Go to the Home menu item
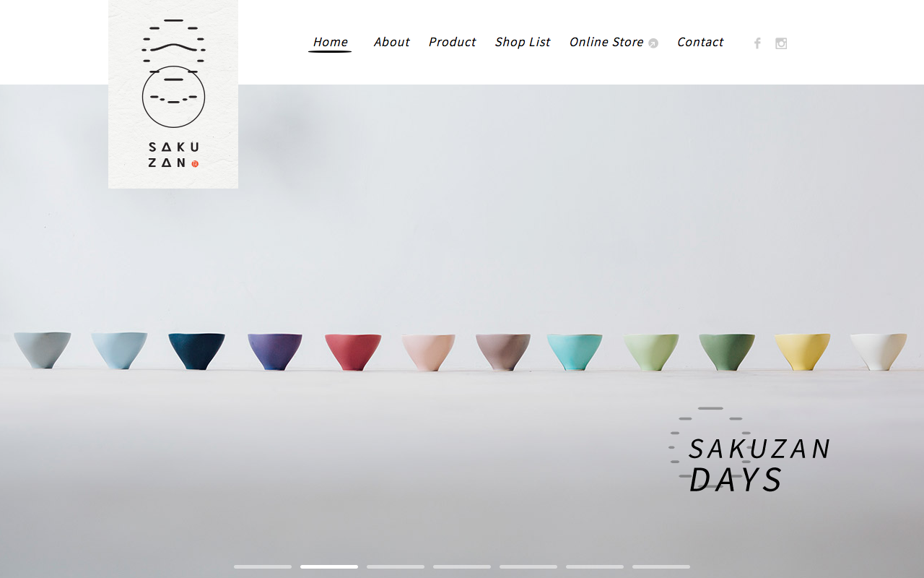This screenshot has height=578, width=924. [330, 42]
